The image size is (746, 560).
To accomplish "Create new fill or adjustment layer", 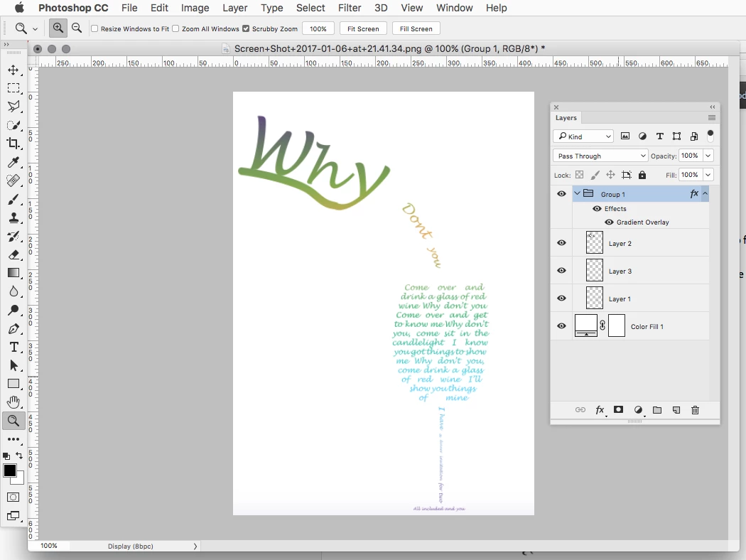I will 639,410.
